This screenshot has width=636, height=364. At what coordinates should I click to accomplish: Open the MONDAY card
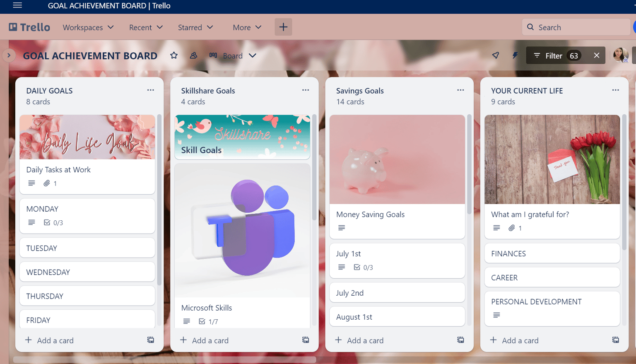(x=87, y=216)
